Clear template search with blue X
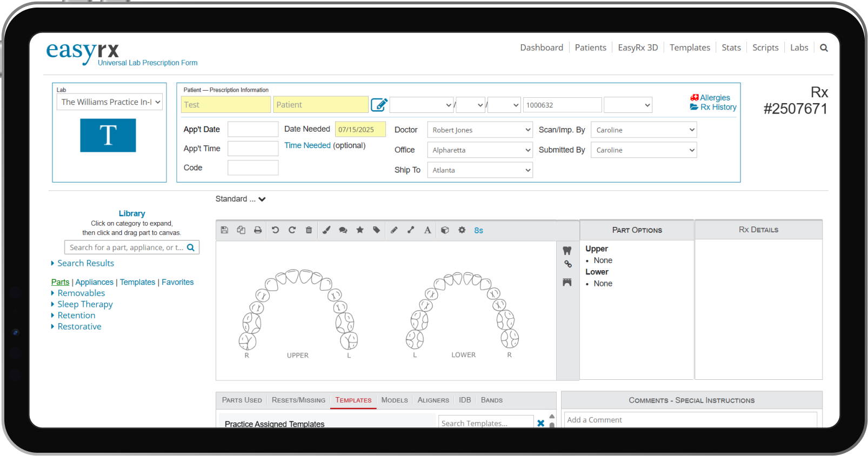This screenshot has width=868, height=456. click(x=540, y=423)
